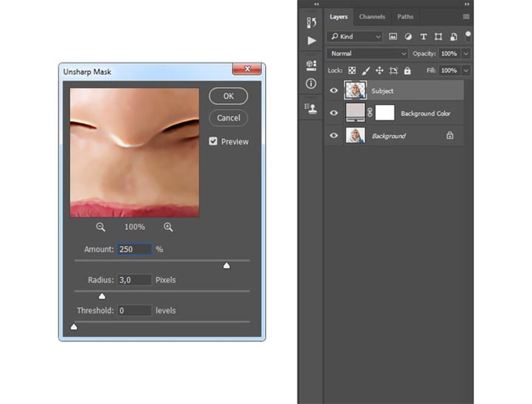Select the Background Color layer mask

385,112
